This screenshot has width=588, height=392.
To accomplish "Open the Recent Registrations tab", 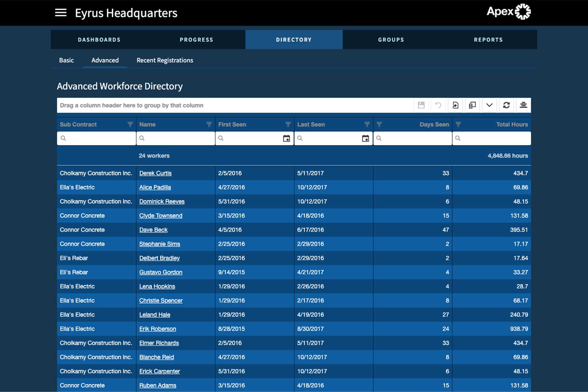I will point(165,60).
